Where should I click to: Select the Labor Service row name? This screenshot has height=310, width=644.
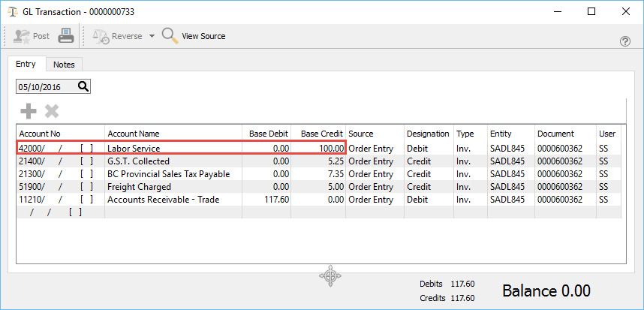pos(134,148)
